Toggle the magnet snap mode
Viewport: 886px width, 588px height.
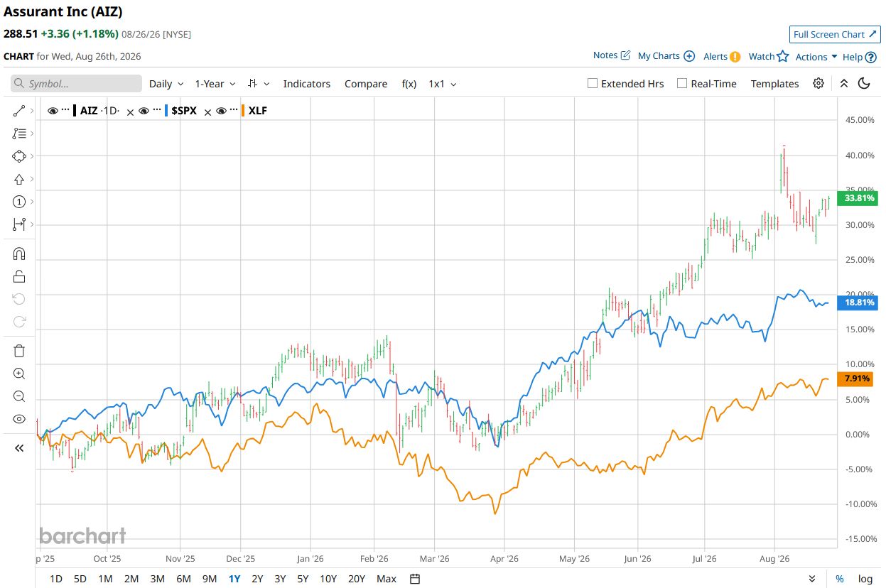pos(19,254)
